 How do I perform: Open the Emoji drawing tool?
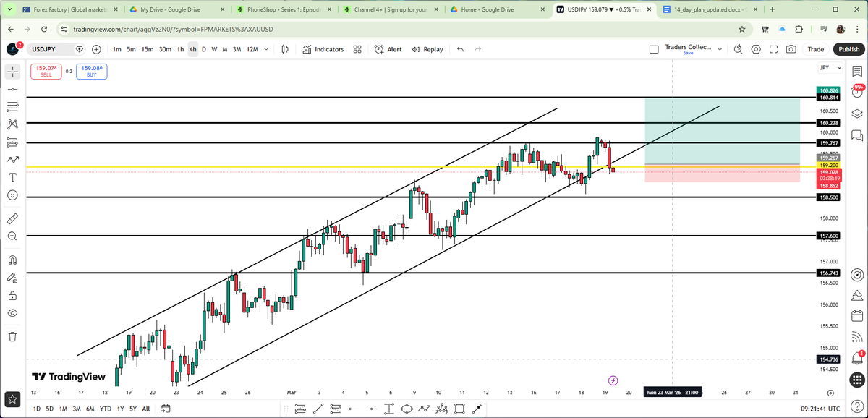coord(12,195)
